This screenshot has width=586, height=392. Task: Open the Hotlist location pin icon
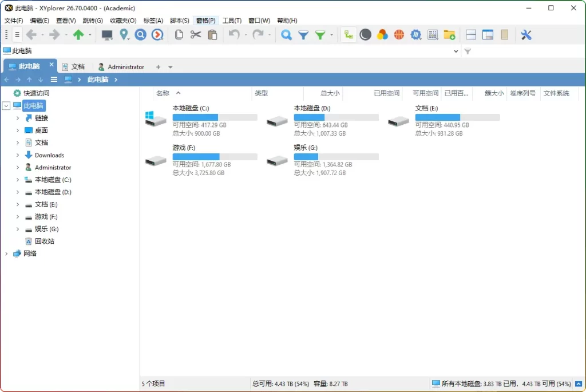coord(124,35)
